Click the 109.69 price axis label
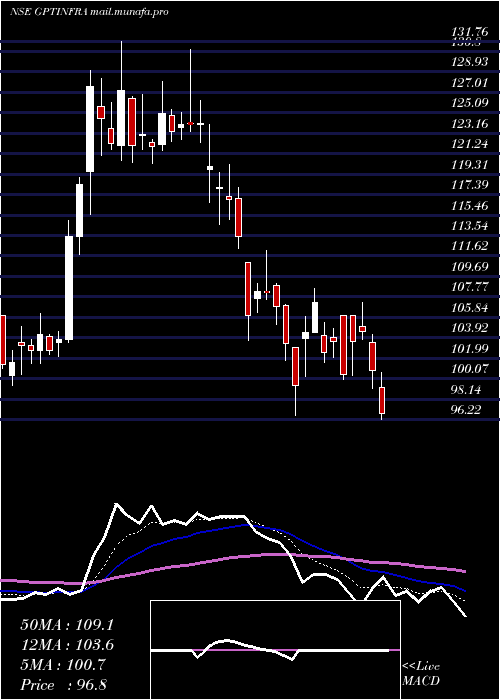 point(472,267)
